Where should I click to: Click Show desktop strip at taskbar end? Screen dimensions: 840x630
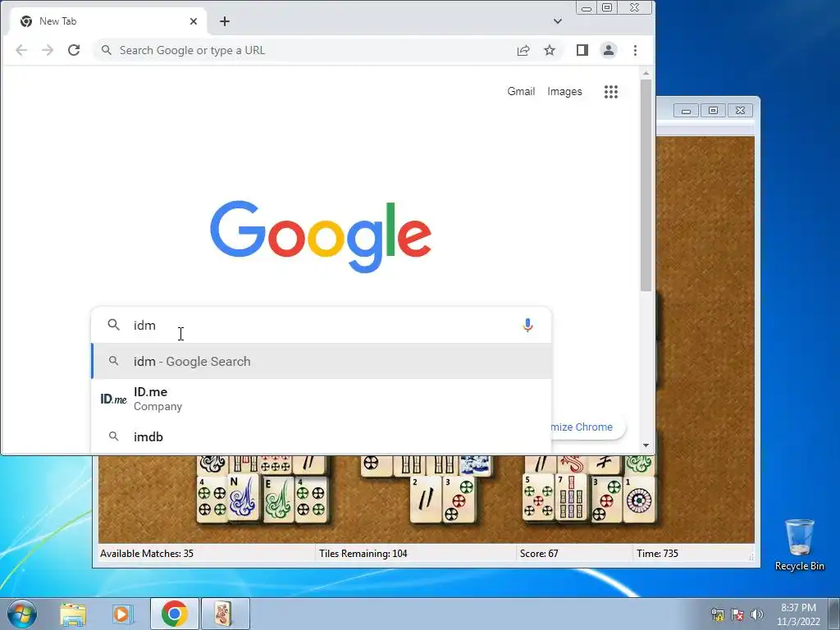[833, 614]
